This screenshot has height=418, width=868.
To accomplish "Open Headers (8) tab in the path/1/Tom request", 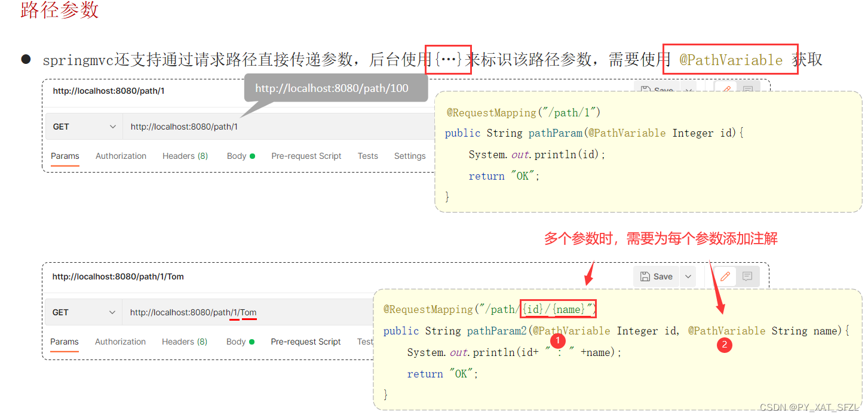I will click(185, 342).
